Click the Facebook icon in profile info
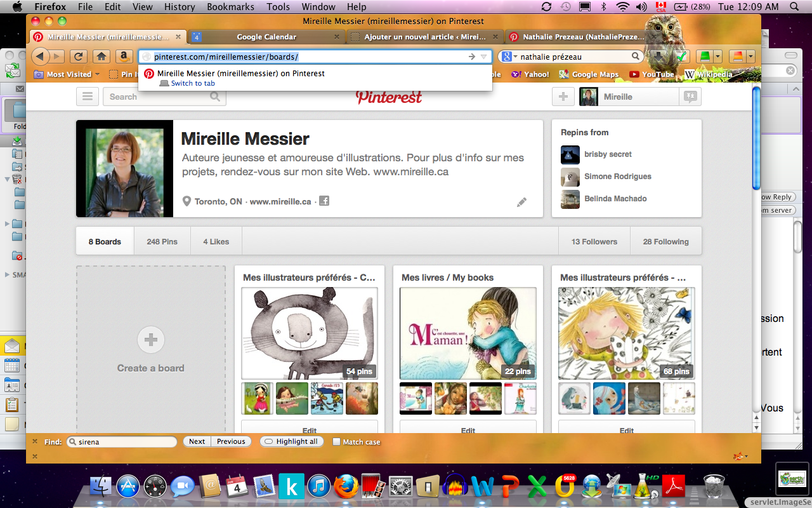 point(324,201)
